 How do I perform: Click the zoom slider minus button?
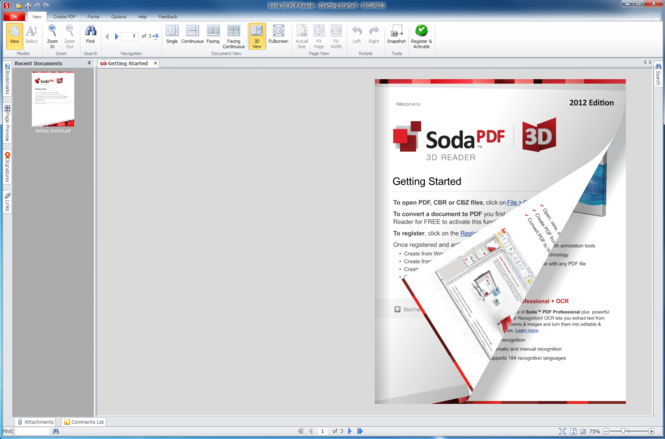[x=606, y=431]
